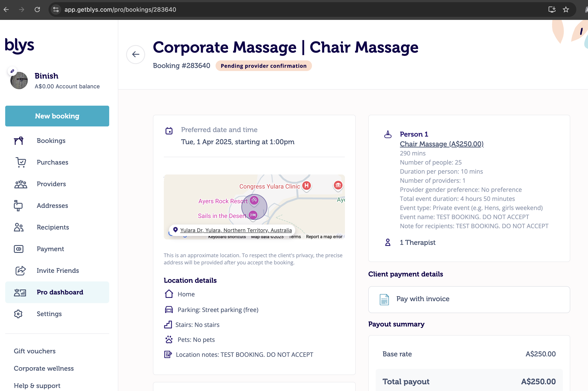Open the Yulara Dr address link on map
588x391 pixels.
[236, 230]
